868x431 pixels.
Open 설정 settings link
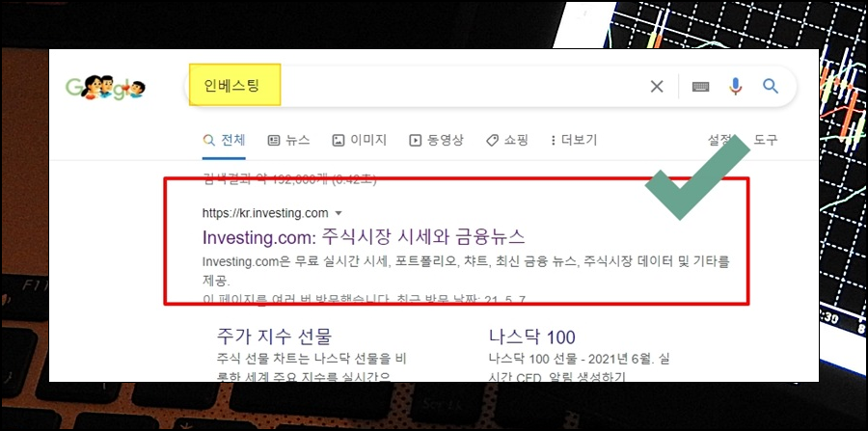[719, 140]
